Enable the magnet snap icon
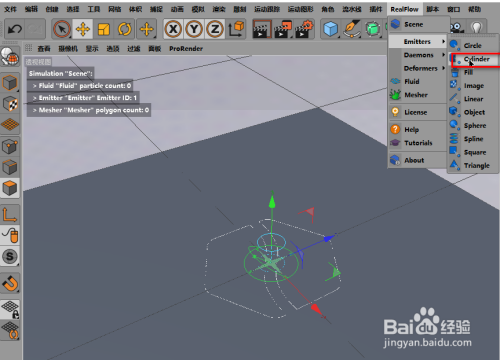The width and height of the screenshot is (500, 360). (x=10, y=284)
